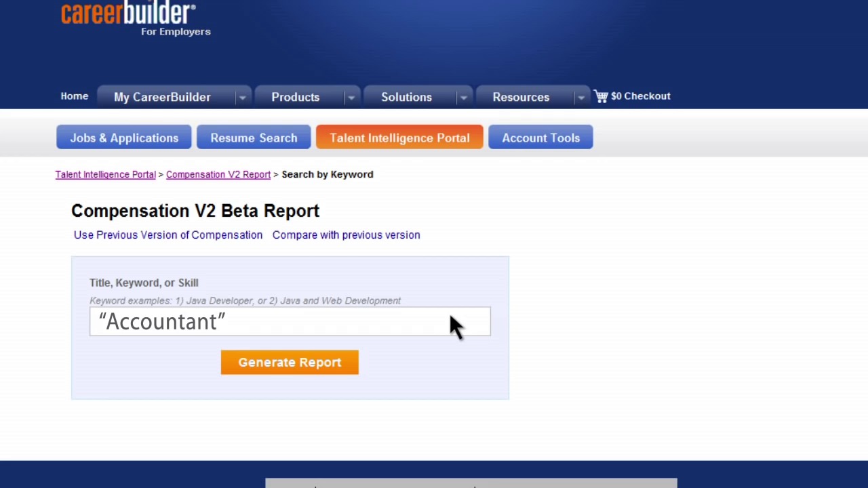The height and width of the screenshot is (488, 868).
Task: Open the Compensation V2 Report breadcrumb
Action: point(218,174)
